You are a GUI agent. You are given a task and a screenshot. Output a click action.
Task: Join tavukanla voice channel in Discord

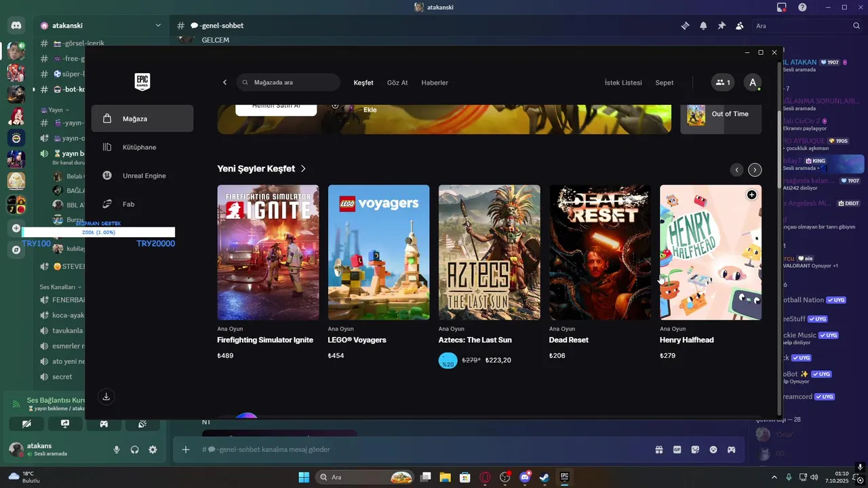coord(62,331)
